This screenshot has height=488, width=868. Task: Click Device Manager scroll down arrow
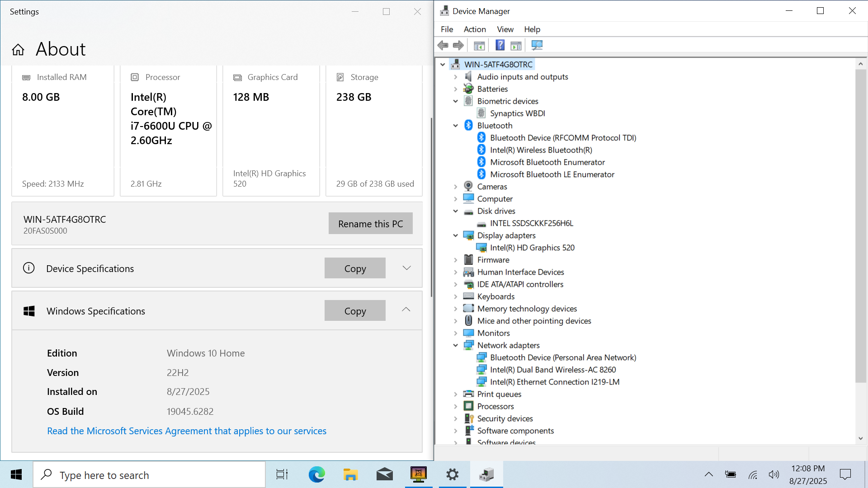(860, 438)
